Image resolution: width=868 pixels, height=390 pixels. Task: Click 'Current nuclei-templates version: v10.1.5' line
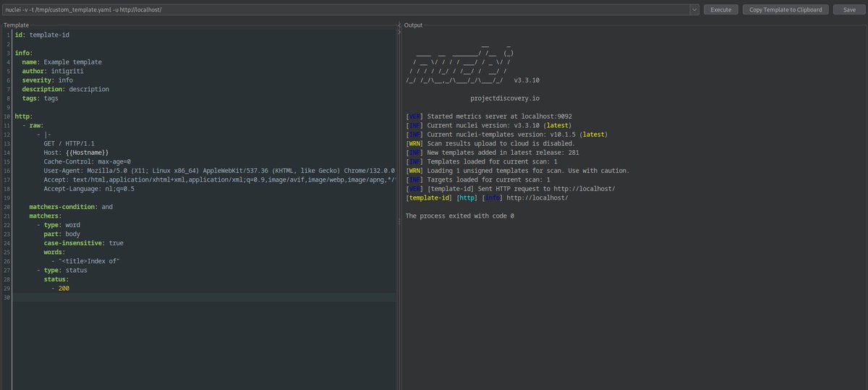[507, 135]
